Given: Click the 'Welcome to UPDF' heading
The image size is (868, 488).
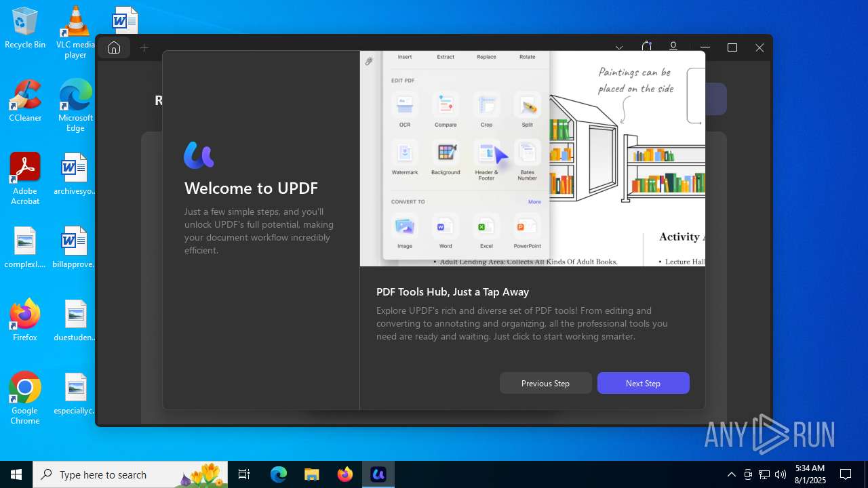Looking at the screenshot, I should click(x=251, y=188).
